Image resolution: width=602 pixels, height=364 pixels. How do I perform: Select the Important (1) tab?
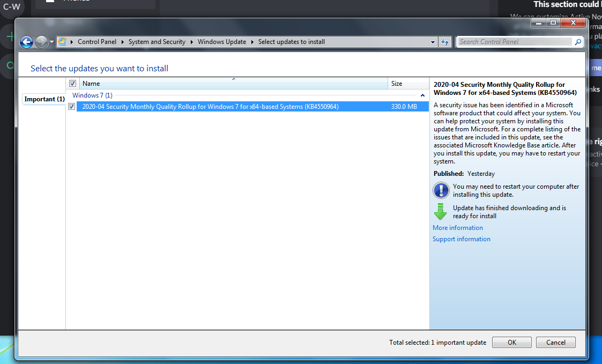pos(44,99)
